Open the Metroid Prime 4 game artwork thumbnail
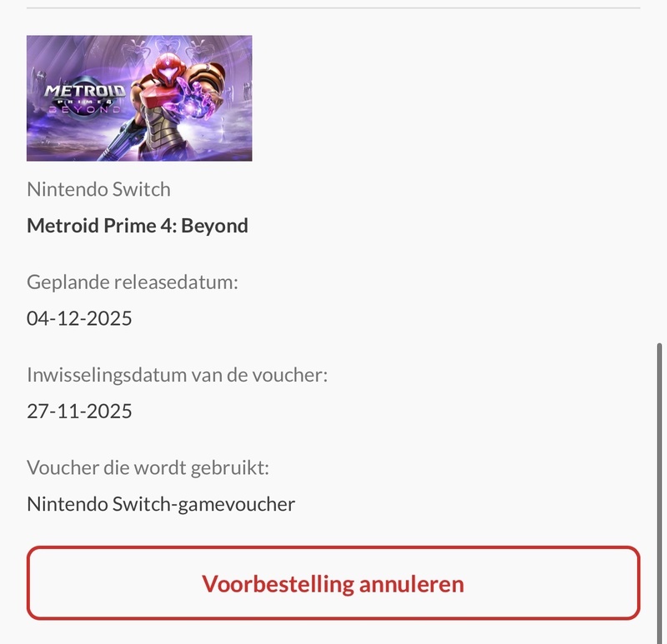The width and height of the screenshot is (667, 644). (x=139, y=98)
